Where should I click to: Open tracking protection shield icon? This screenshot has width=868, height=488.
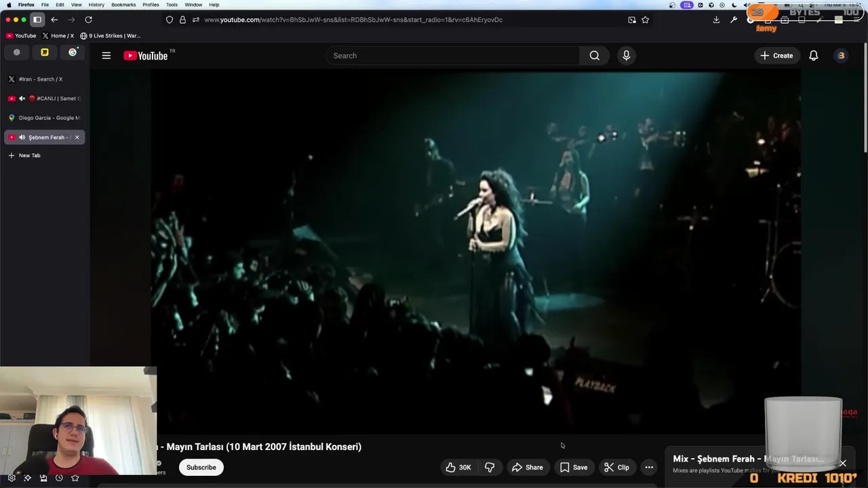tap(170, 20)
